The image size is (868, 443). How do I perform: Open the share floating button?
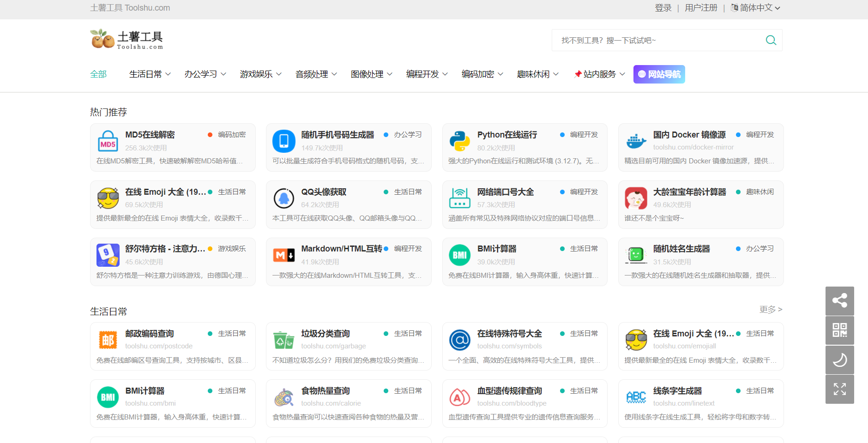839,301
